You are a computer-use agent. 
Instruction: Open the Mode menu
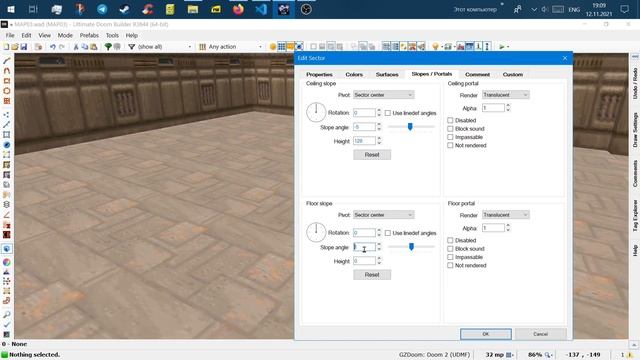65,36
